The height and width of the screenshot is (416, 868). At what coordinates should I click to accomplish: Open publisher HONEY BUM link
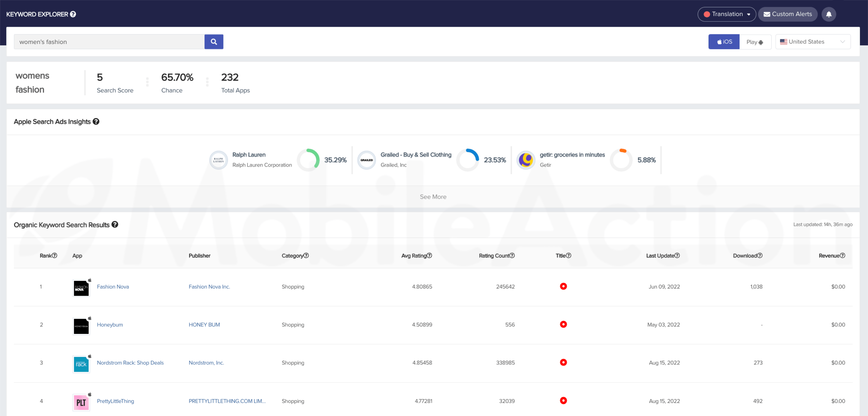coord(204,325)
